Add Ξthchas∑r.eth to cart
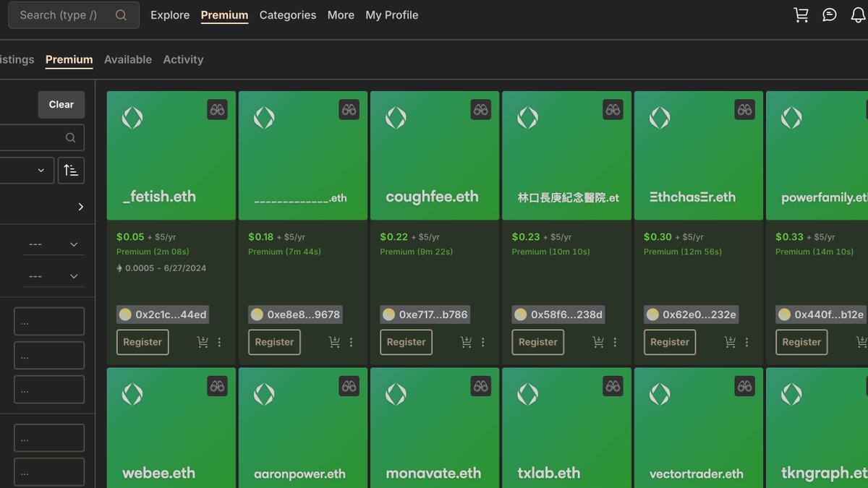 click(730, 342)
